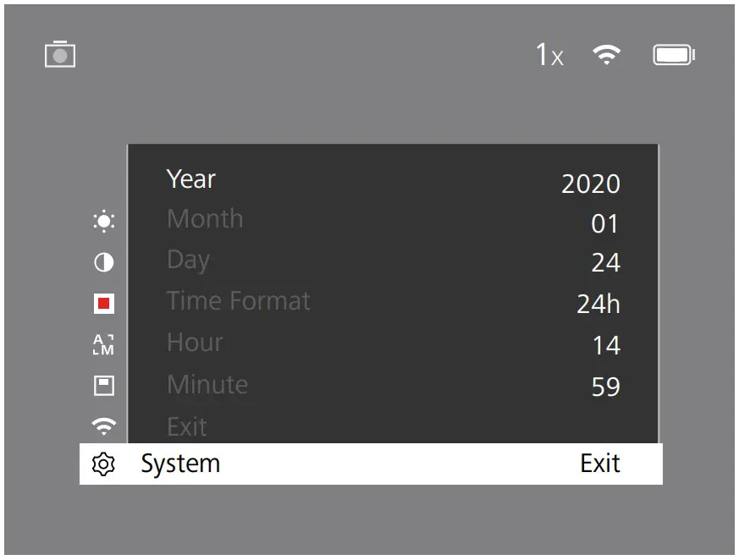Click the red hot-spot tracking icon
Viewport: 739px width, 560px height.
click(x=102, y=302)
